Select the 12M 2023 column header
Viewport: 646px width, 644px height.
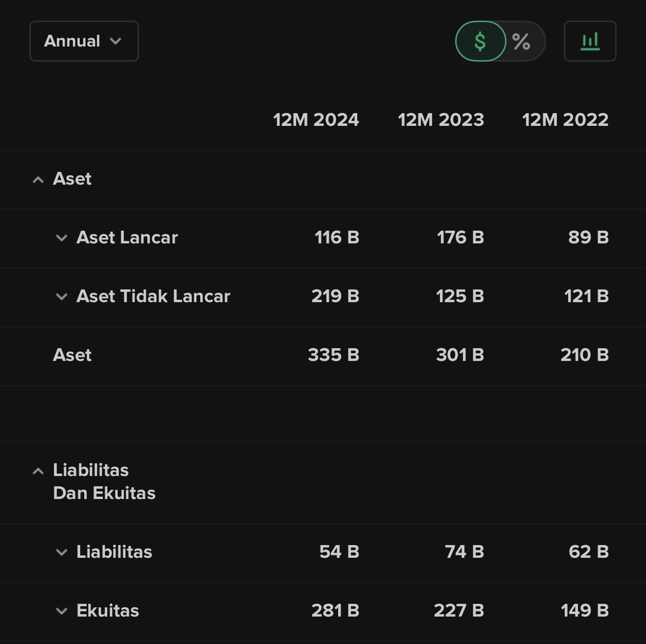click(440, 120)
